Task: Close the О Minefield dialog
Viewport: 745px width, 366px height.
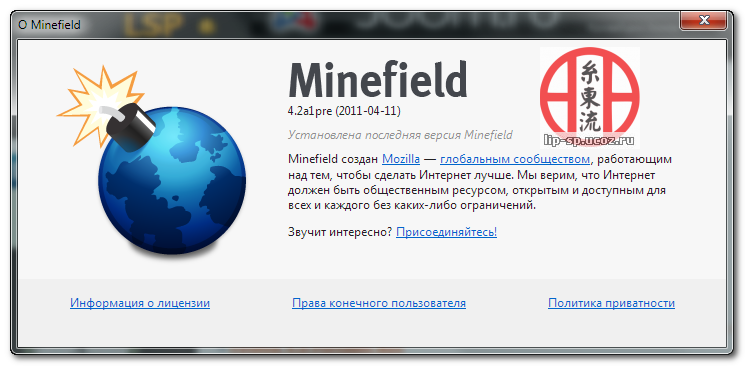Action: pos(704,20)
